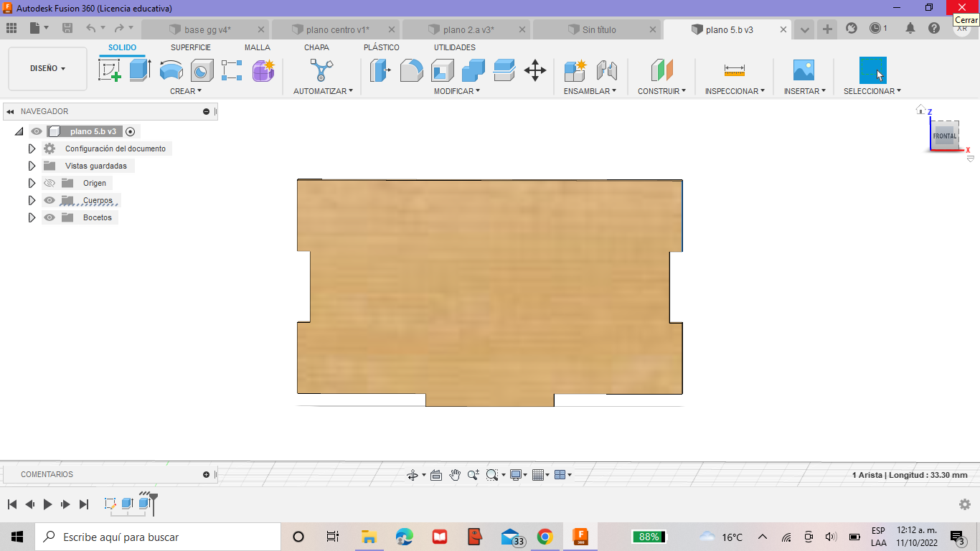The height and width of the screenshot is (551, 980).
Task: Select the Fillet tool
Action: point(411,70)
